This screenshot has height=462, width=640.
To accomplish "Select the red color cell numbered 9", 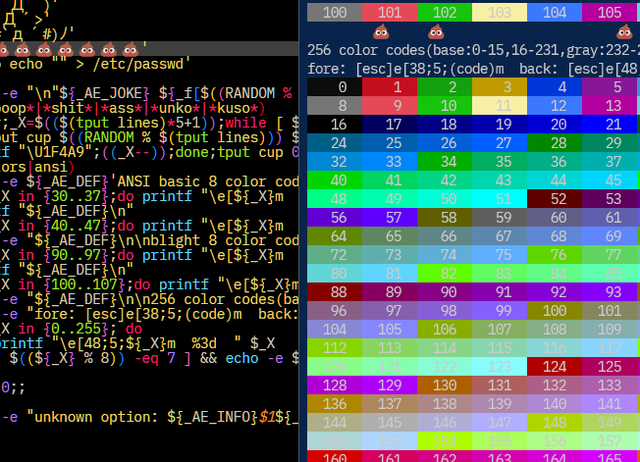I will 383,105.
